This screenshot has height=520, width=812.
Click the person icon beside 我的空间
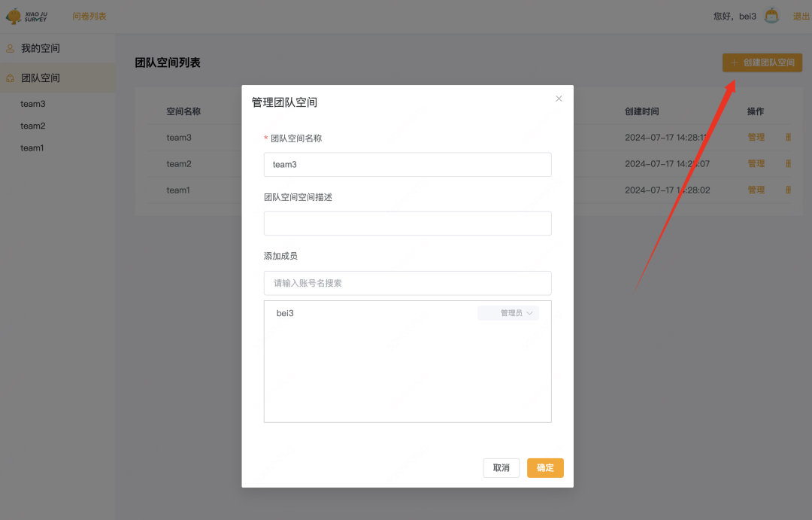pos(10,48)
